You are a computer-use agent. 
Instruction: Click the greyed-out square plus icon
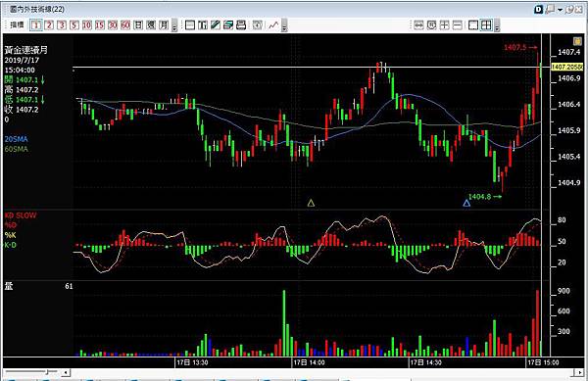coord(257,25)
